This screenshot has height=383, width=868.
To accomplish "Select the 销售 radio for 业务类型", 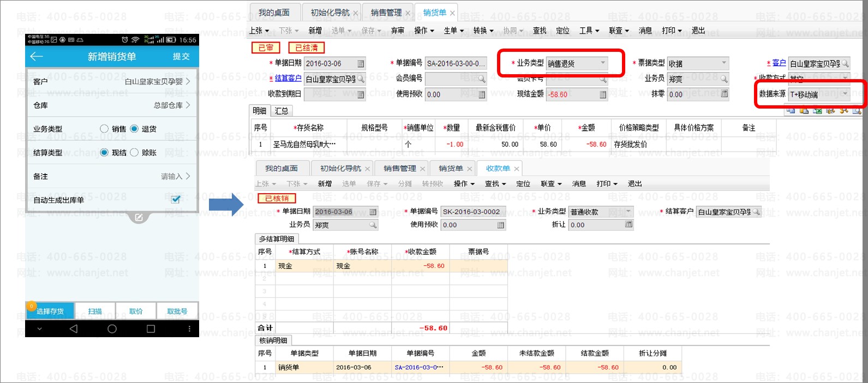I will [x=104, y=129].
